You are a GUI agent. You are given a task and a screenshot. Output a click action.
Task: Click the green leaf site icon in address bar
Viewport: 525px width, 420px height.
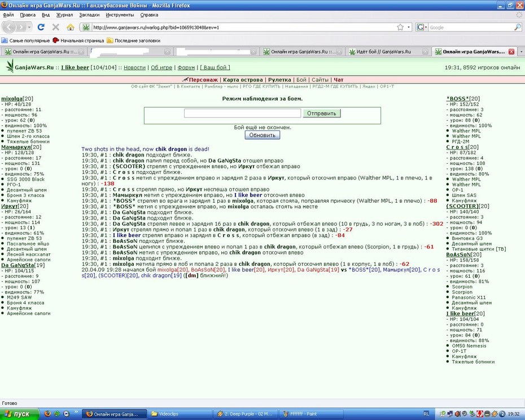click(86, 28)
